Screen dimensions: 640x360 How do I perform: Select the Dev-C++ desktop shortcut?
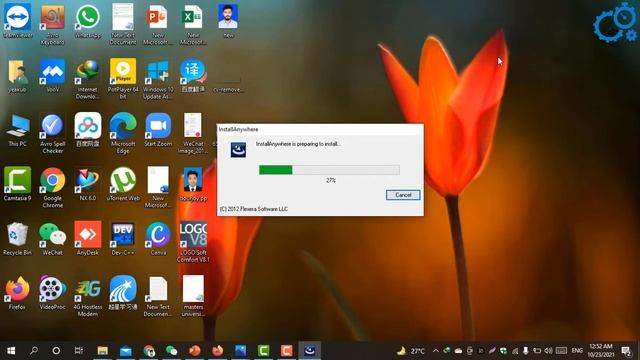(123, 239)
